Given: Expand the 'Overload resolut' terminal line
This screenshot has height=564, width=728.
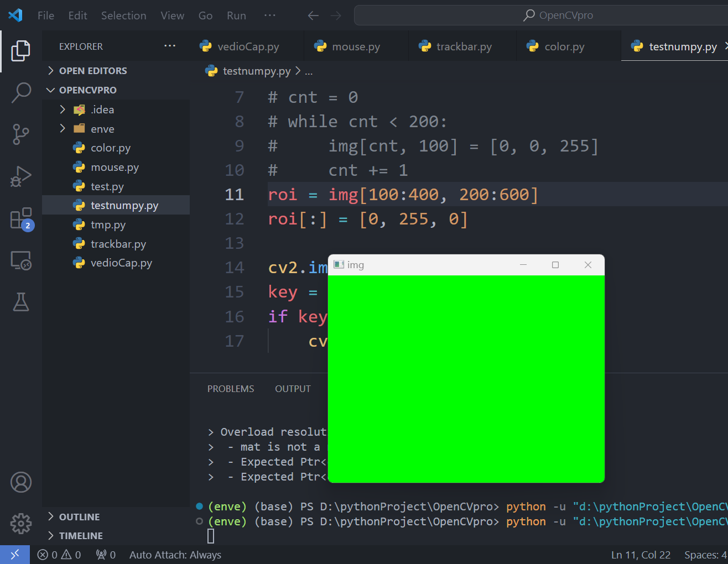Looking at the screenshot, I should (x=211, y=432).
